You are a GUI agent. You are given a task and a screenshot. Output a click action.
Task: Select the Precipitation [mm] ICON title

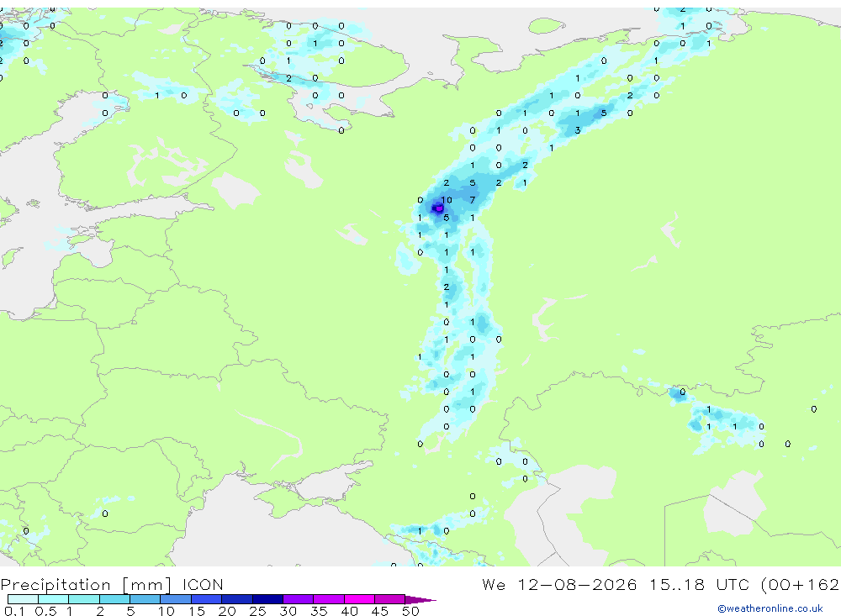tap(112, 585)
